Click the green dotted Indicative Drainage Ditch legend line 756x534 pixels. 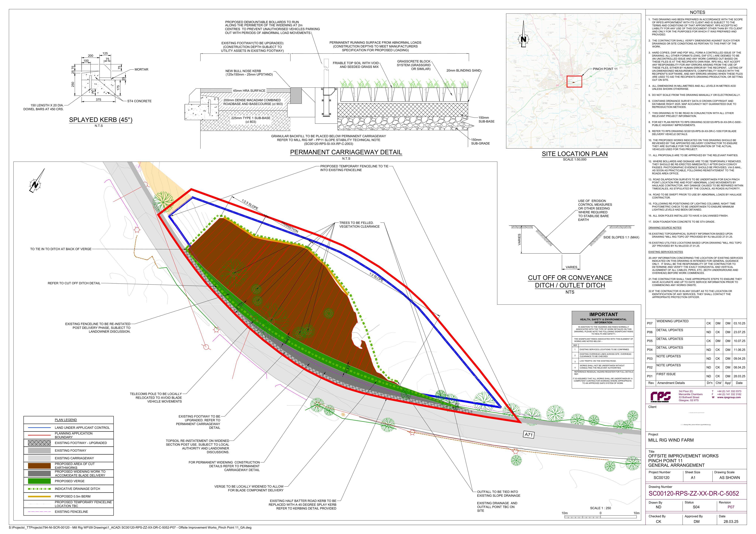[39, 489]
